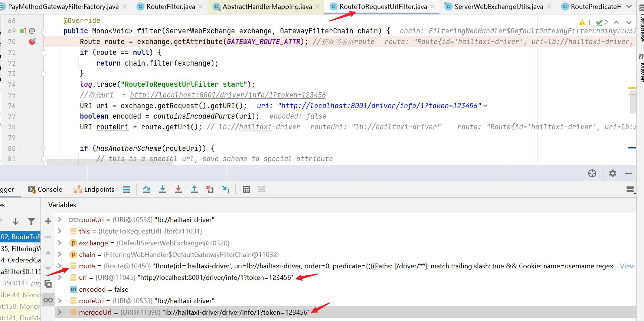The image size is (644, 321).
Task: Go to previous highlighted error arrow
Action: tap(617, 23)
